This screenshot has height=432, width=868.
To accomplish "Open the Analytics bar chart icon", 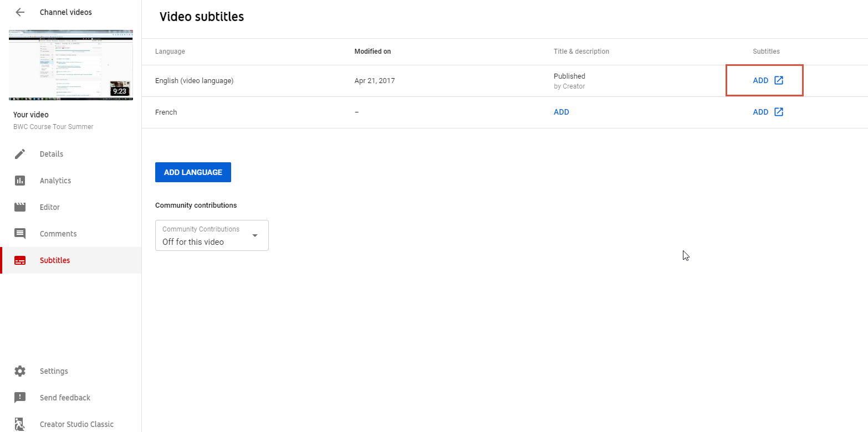I will (x=20, y=181).
